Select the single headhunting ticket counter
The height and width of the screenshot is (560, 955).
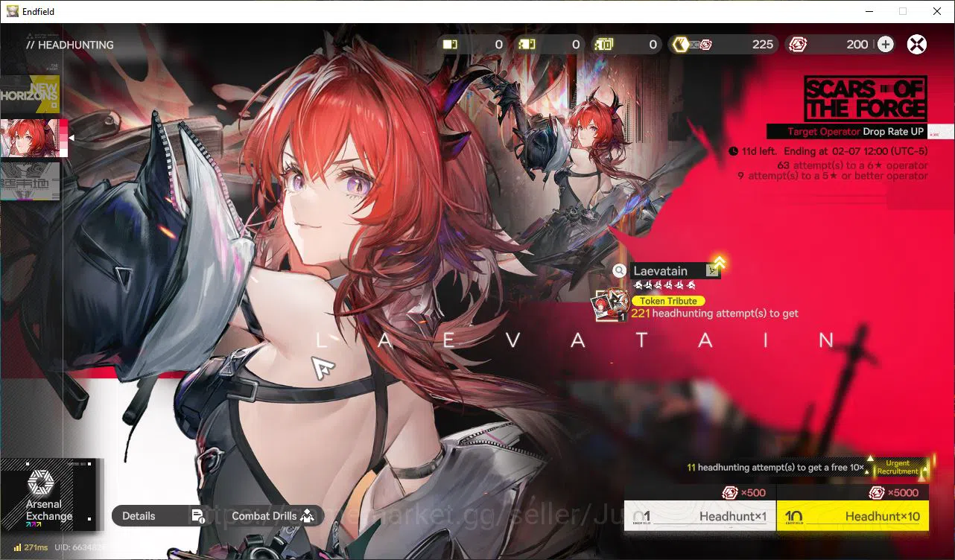473,45
